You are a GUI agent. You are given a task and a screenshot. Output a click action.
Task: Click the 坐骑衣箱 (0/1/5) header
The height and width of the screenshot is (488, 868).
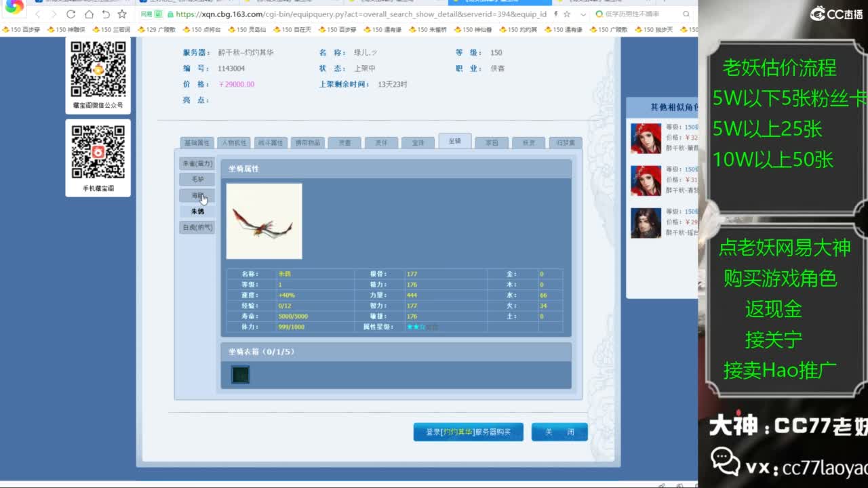[x=396, y=352]
